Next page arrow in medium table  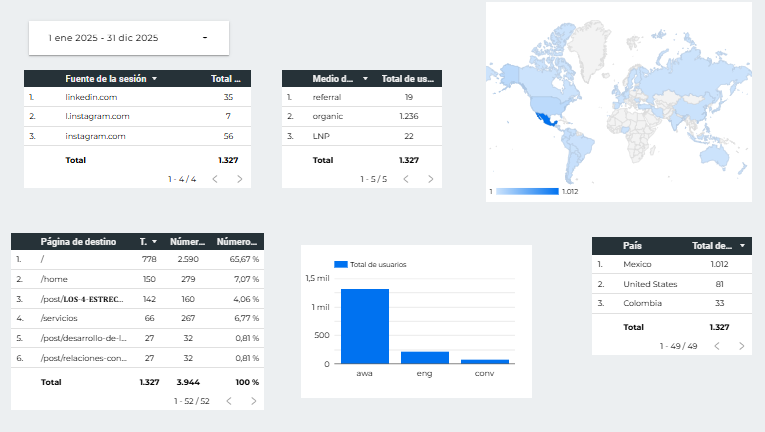tap(430, 179)
